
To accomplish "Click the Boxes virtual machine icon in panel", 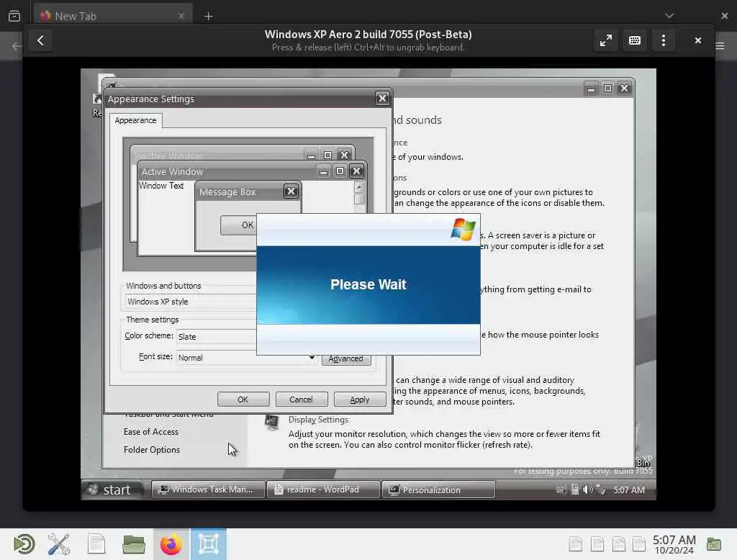I will tap(209, 544).
